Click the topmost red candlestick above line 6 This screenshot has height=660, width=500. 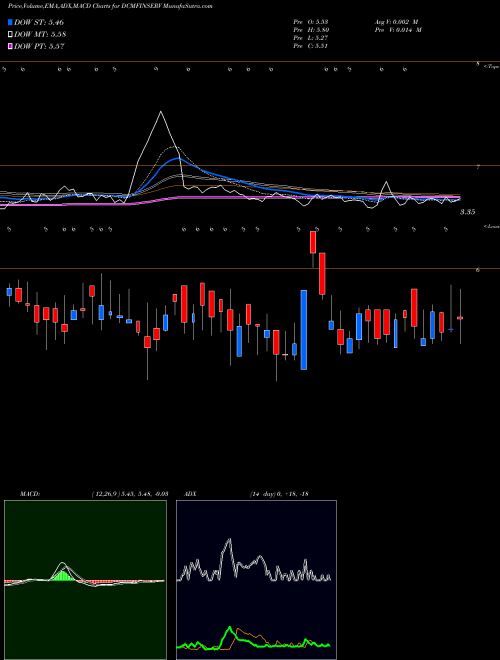tap(313, 242)
